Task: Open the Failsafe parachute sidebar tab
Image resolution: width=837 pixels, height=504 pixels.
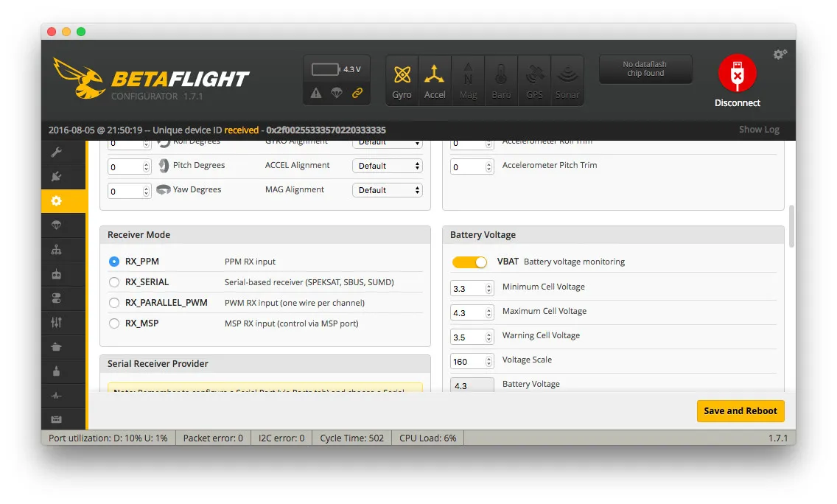Action: point(57,225)
